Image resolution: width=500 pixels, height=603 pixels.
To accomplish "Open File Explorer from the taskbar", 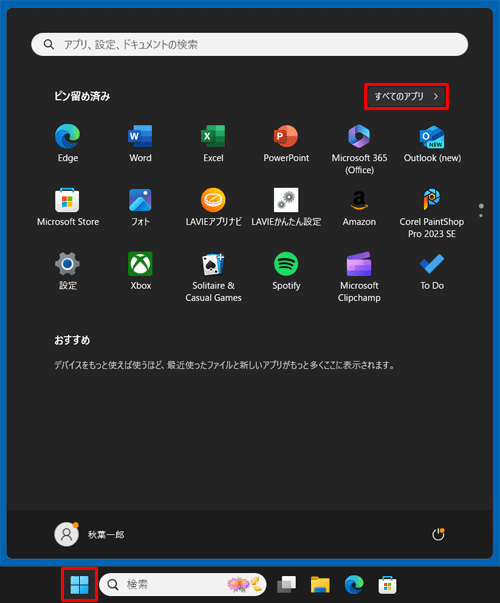I will pyautogui.click(x=320, y=585).
